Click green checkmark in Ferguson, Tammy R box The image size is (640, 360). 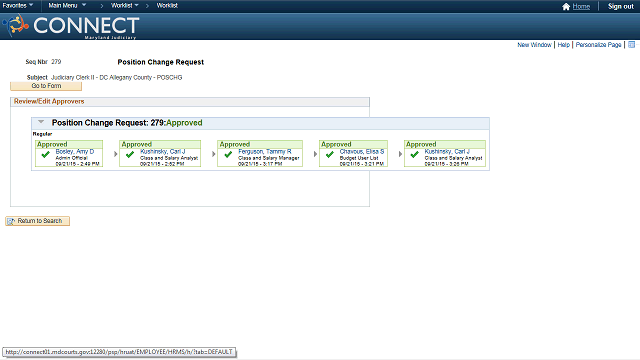click(x=228, y=155)
